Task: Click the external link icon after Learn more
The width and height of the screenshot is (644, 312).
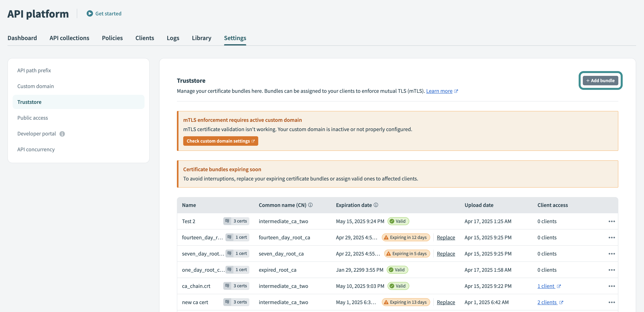Action: pyautogui.click(x=457, y=91)
